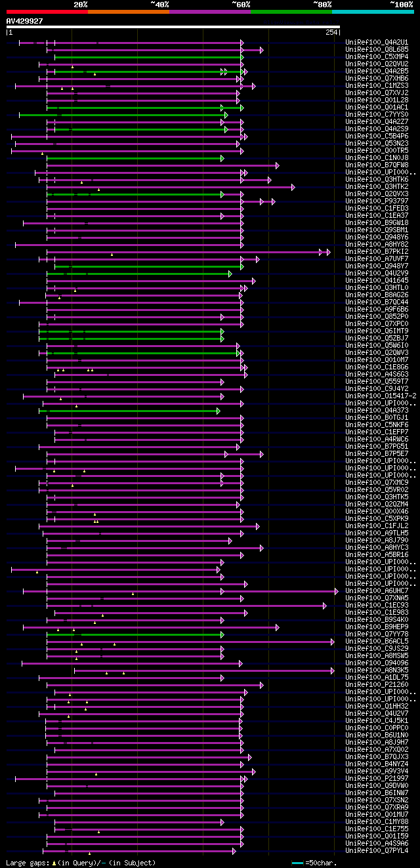Click the UniRef100_A7UVF7 label
This screenshot has width=420, height=868.
pos(377,258)
